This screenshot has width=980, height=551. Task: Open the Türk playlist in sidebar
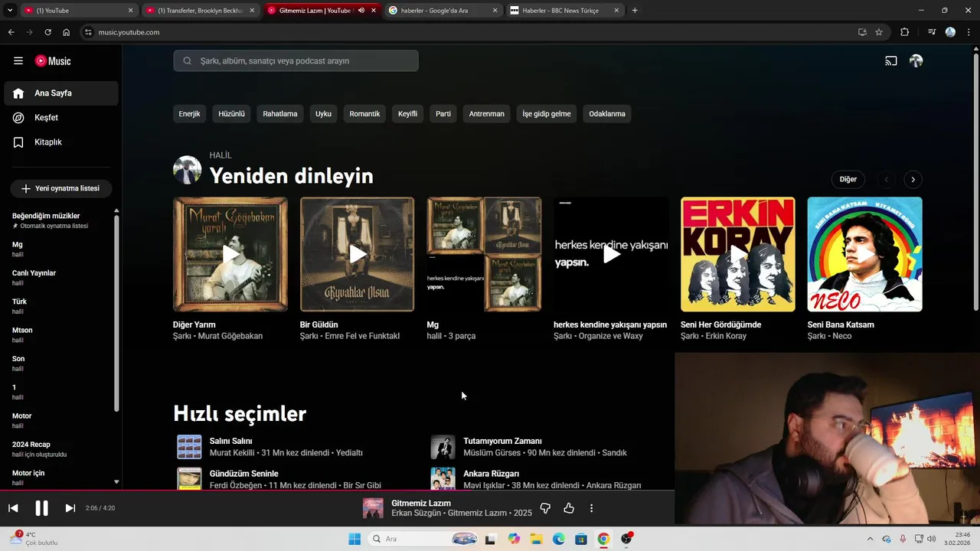point(60,306)
